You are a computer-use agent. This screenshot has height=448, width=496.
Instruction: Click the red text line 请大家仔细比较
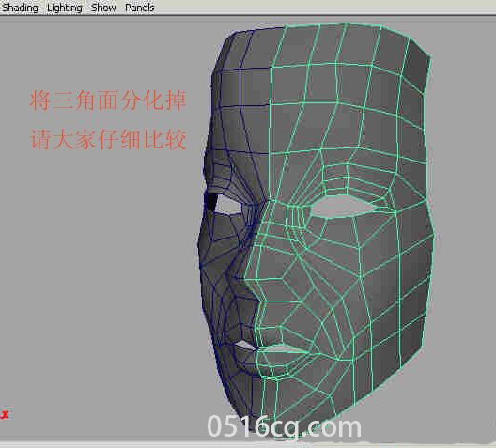(108, 139)
